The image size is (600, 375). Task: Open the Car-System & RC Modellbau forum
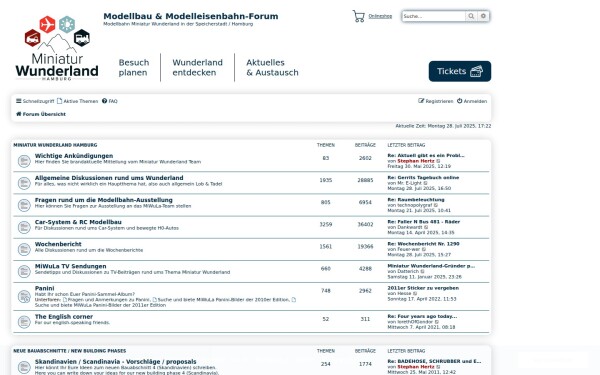coord(78,222)
